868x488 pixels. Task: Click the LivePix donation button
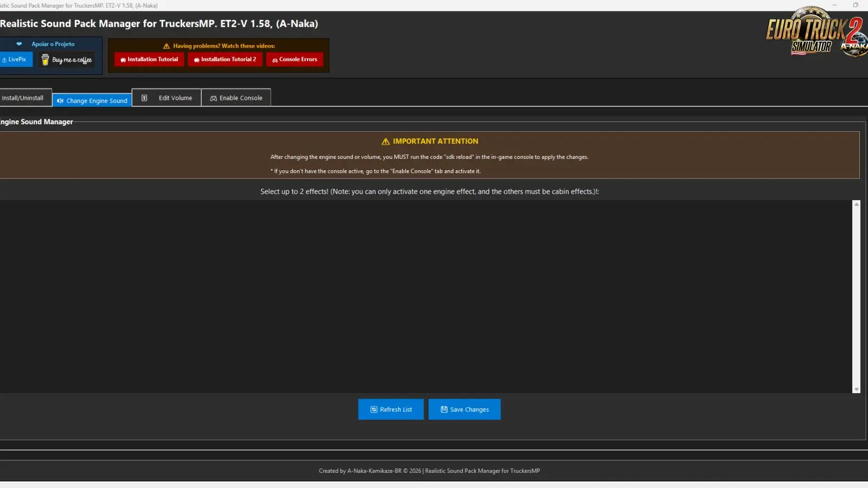16,60
